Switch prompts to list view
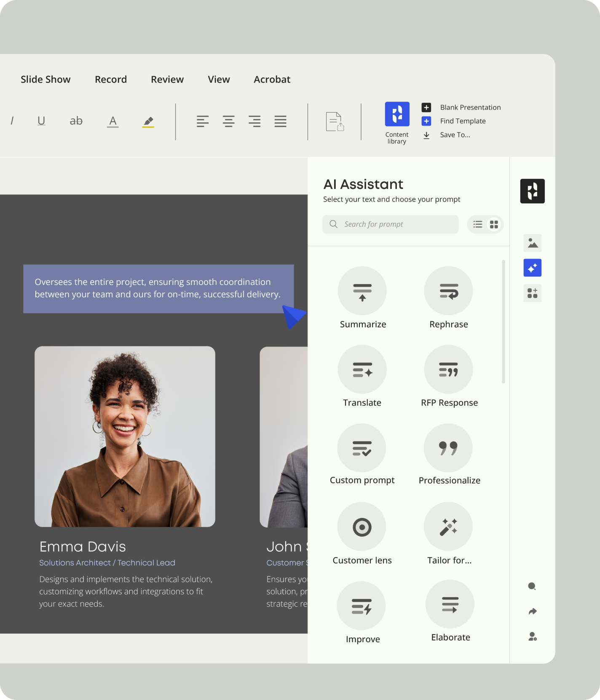The width and height of the screenshot is (600, 700). [477, 224]
